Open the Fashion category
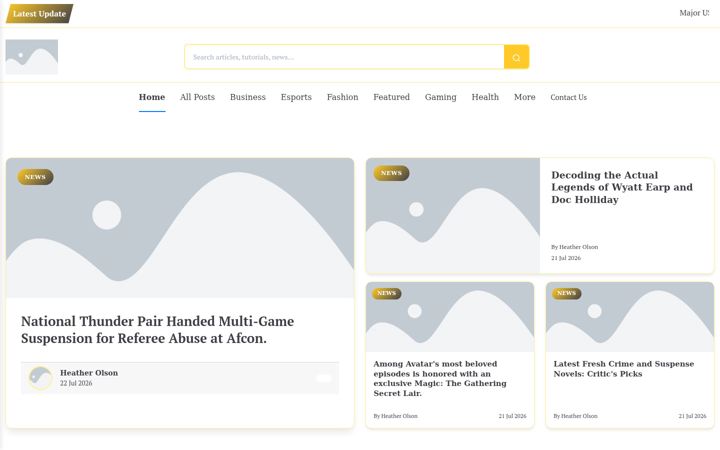This screenshot has height=450, width=720. point(343,97)
